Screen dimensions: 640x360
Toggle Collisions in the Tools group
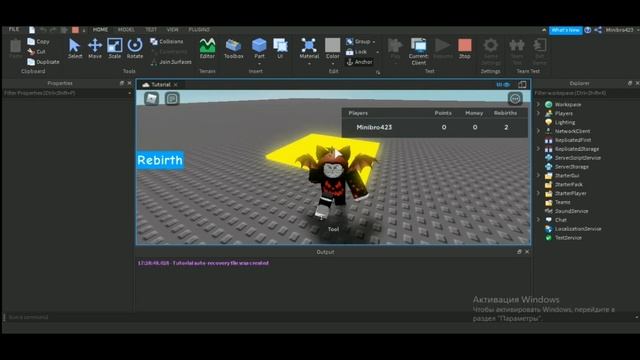point(167,41)
